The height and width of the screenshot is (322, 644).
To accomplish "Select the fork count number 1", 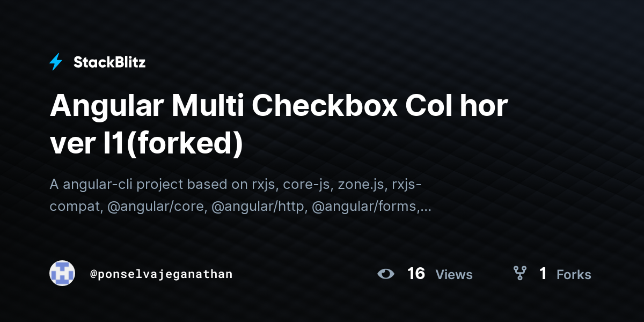I will (x=543, y=274).
